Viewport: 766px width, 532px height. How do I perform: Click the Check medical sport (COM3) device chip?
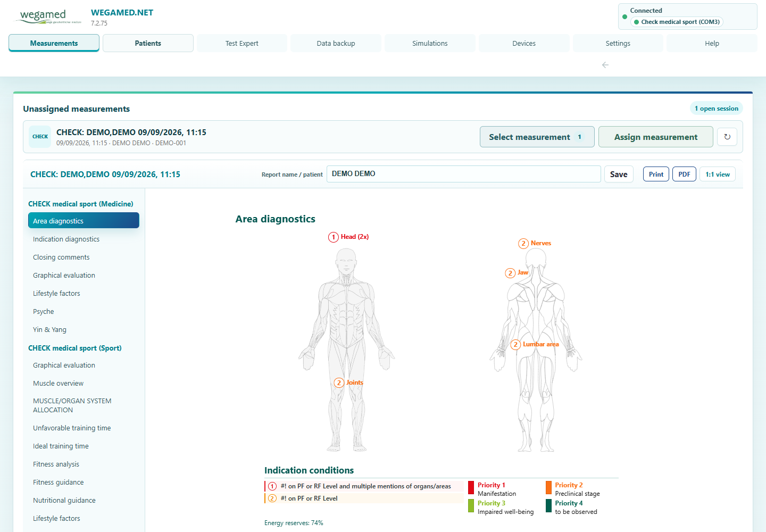click(677, 22)
